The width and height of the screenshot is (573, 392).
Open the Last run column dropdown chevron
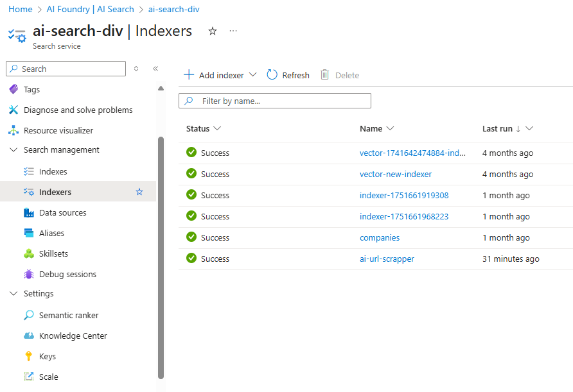coord(529,128)
